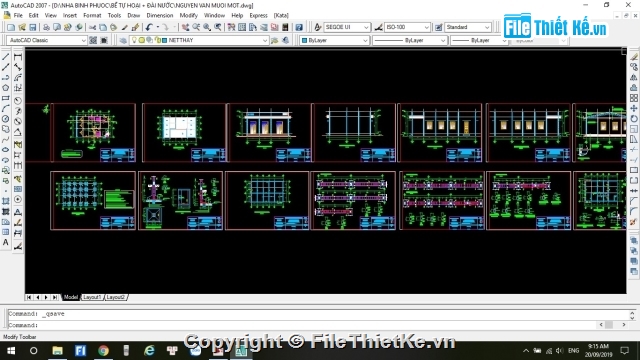Click the ByLayer color swatch square
The height and width of the screenshot is (360, 640).
tap(304, 40)
